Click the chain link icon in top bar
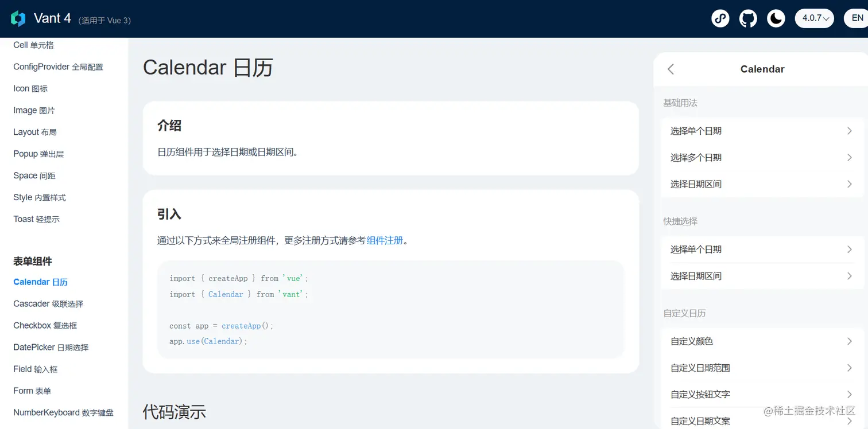The width and height of the screenshot is (868, 429). click(720, 18)
